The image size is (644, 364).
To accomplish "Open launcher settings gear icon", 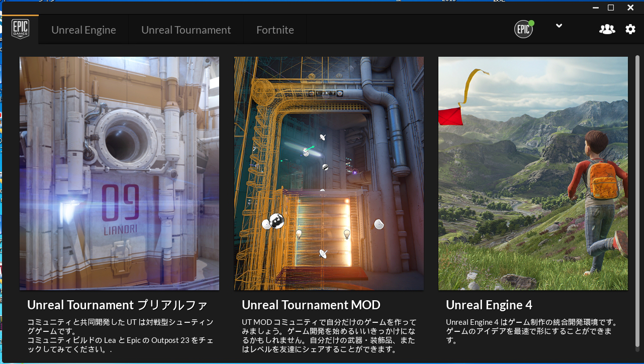I will pos(630,30).
